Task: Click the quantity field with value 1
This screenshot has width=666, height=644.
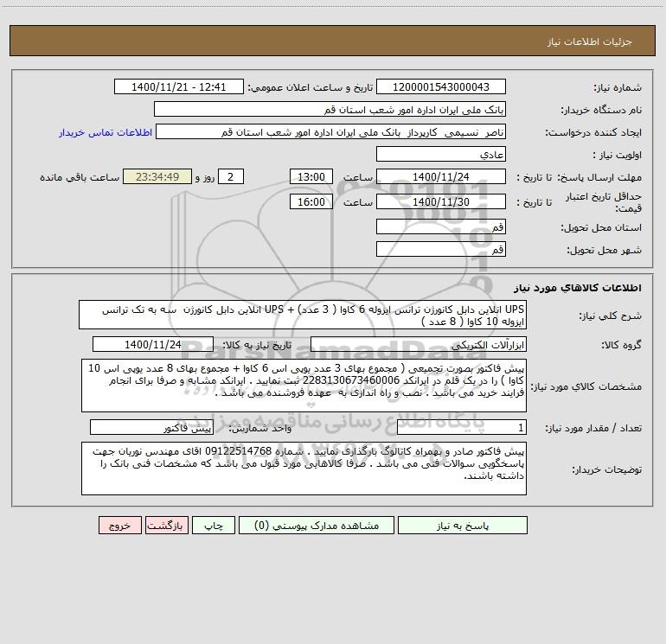Action: pyautogui.click(x=462, y=428)
